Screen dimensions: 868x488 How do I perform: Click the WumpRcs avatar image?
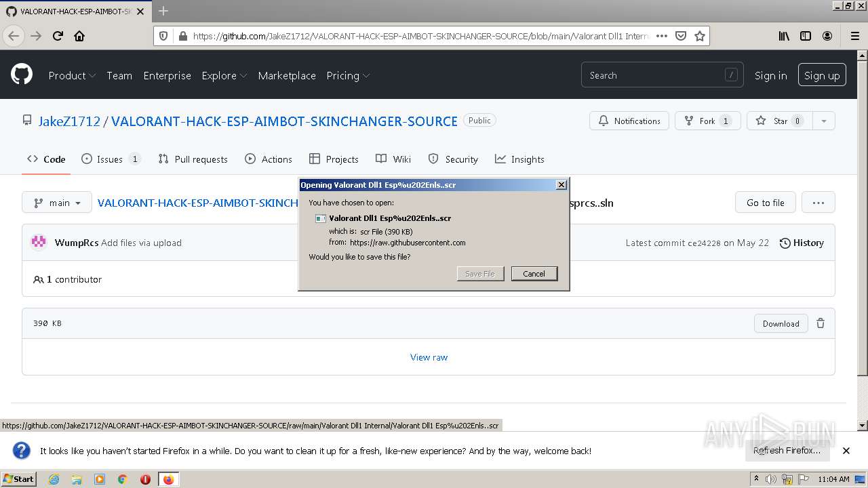tap(39, 242)
